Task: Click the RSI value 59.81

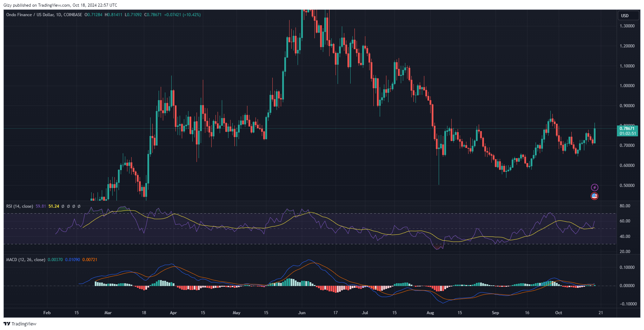Action: click(41, 206)
